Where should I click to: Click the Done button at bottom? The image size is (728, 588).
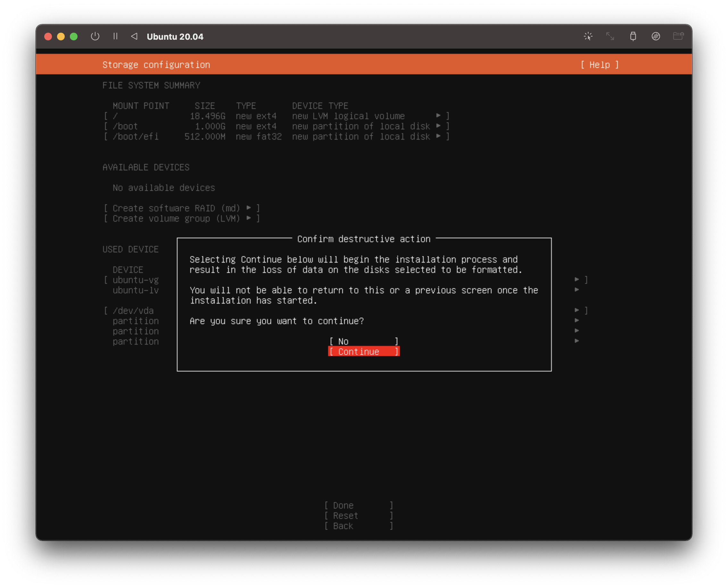[x=359, y=505]
